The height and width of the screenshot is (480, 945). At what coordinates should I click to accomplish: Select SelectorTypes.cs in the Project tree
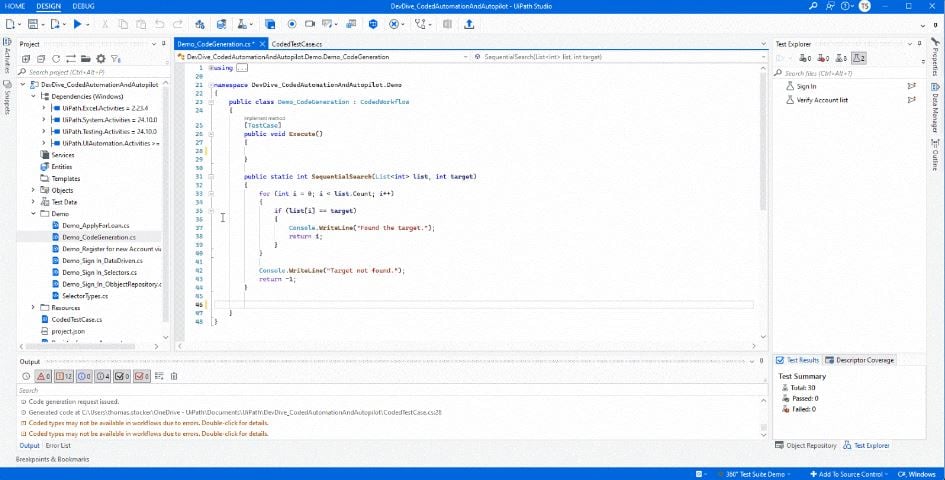(x=85, y=296)
